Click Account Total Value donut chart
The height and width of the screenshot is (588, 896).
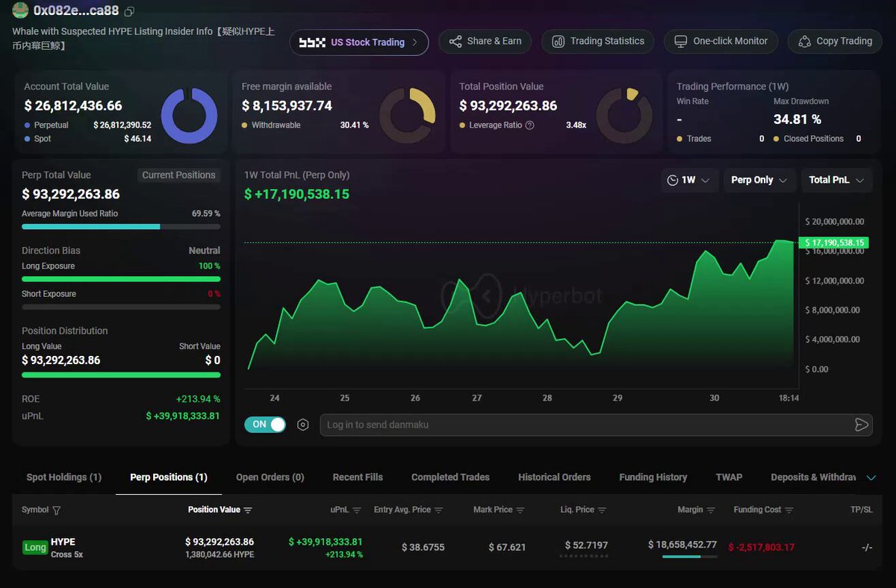click(189, 116)
